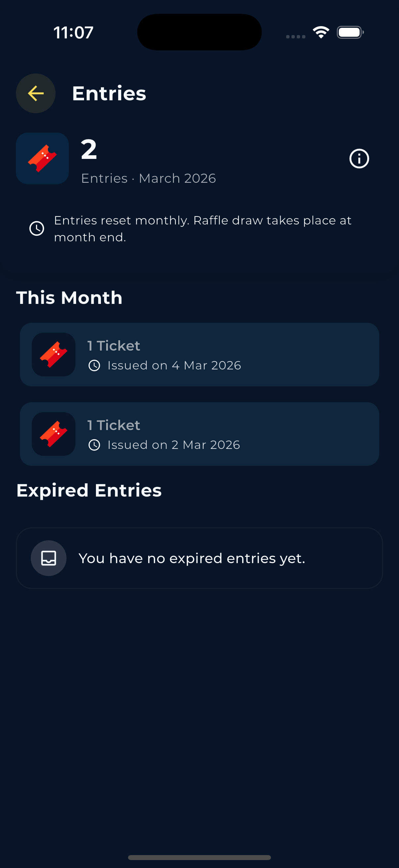Tap the Expired Entries section heading

pos(89,490)
